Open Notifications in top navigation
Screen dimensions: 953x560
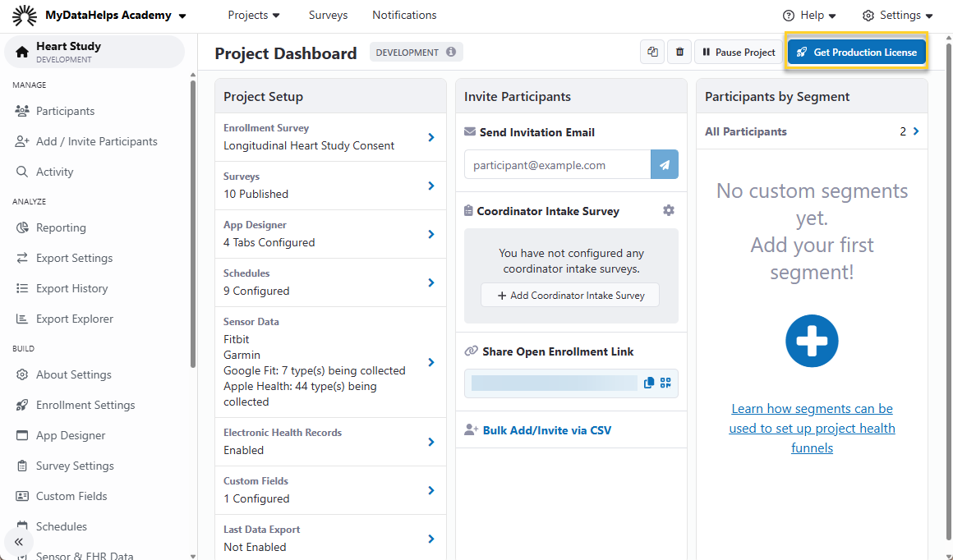click(404, 15)
